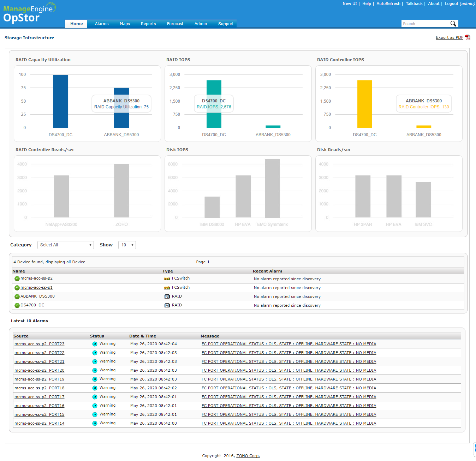The height and width of the screenshot is (461, 476).
Task: Click warning icon for PORT23 alarm
Action: [x=95, y=344]
